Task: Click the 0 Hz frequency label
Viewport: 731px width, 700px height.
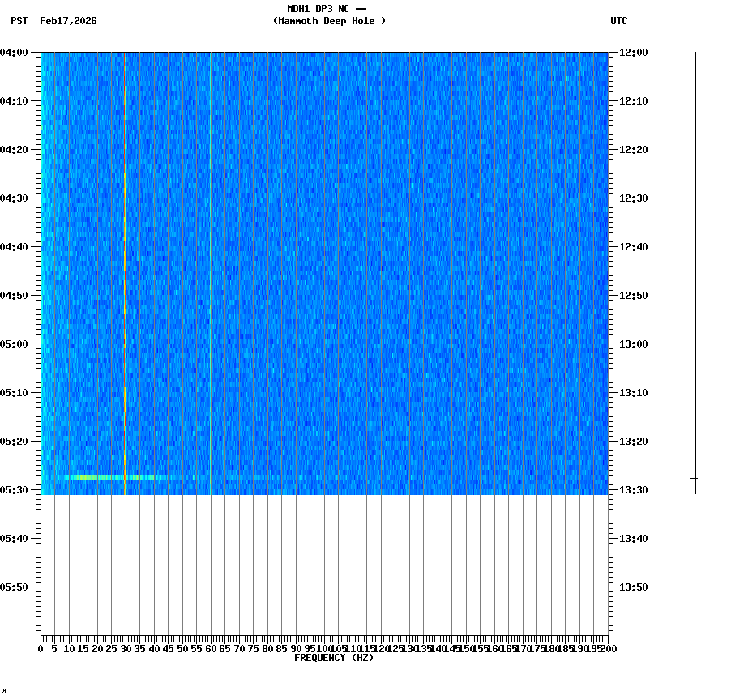Action: pyautogui.click(x=38, y=648)
